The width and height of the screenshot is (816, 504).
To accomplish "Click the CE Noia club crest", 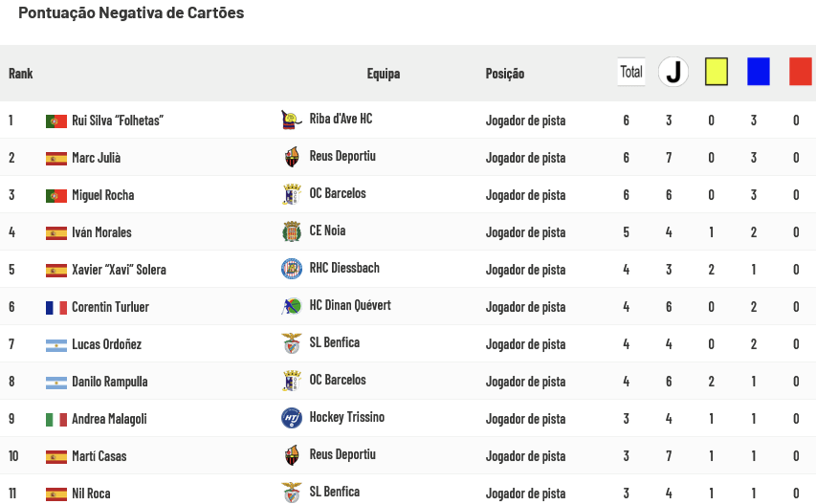I will click(292, 231).
